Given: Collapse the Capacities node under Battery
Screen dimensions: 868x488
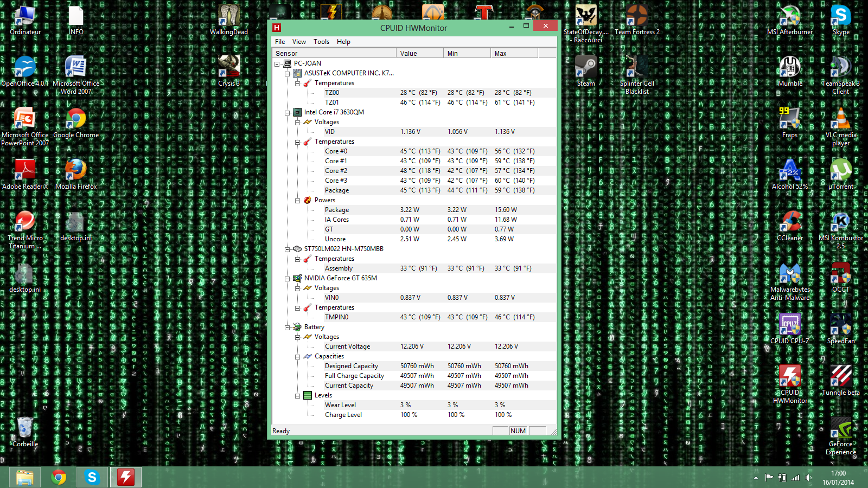Looking at the screenshot, I should click(x=298, y=356).
